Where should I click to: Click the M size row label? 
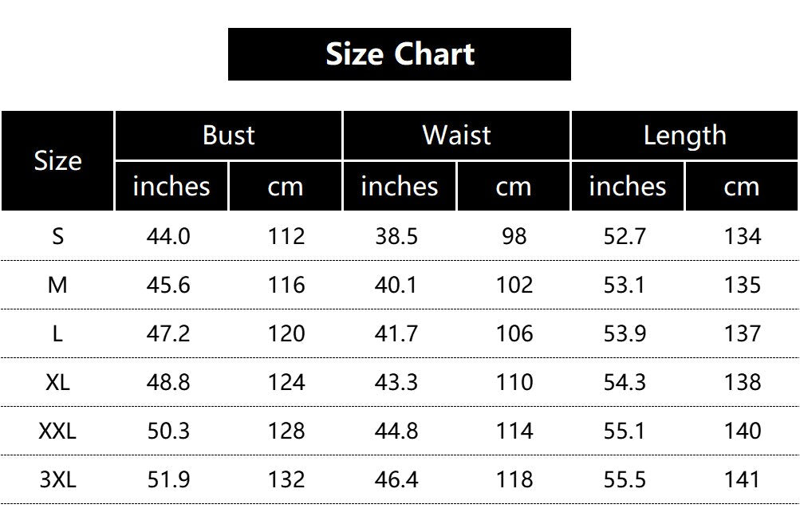pos(57,285)
